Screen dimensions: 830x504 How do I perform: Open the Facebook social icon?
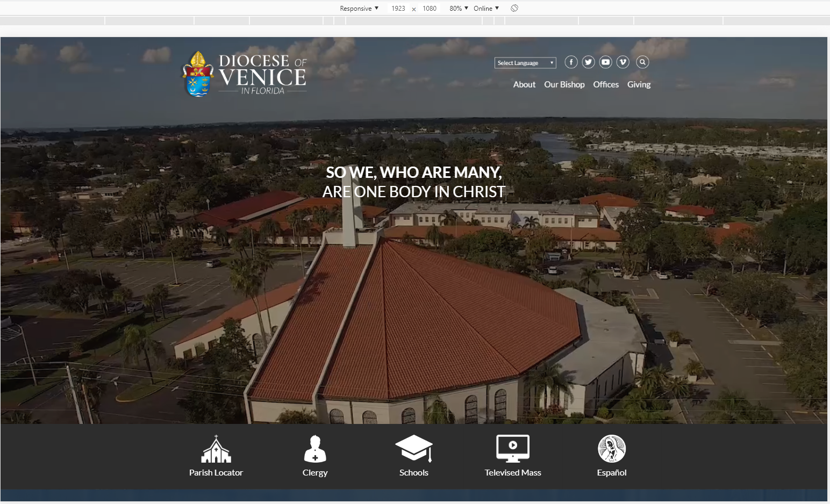click(x=571, y=62)
